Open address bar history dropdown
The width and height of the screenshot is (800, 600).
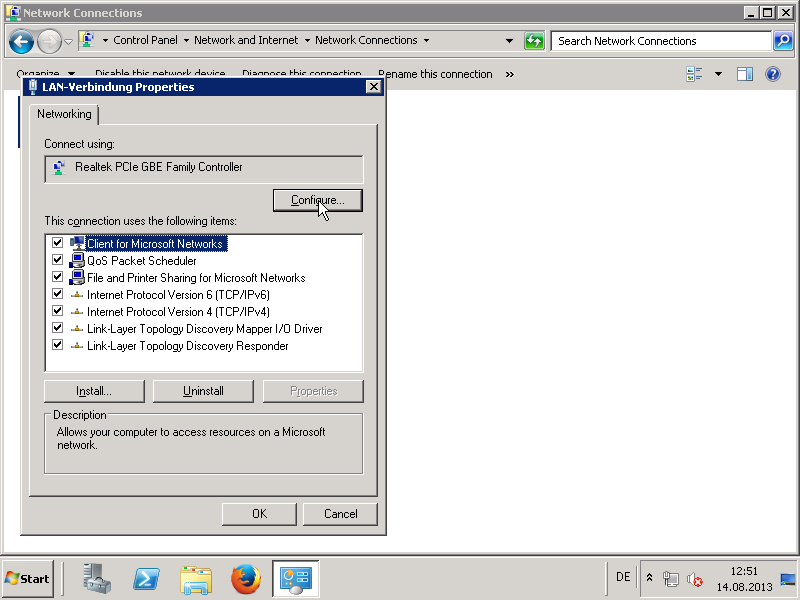point(509,41)
